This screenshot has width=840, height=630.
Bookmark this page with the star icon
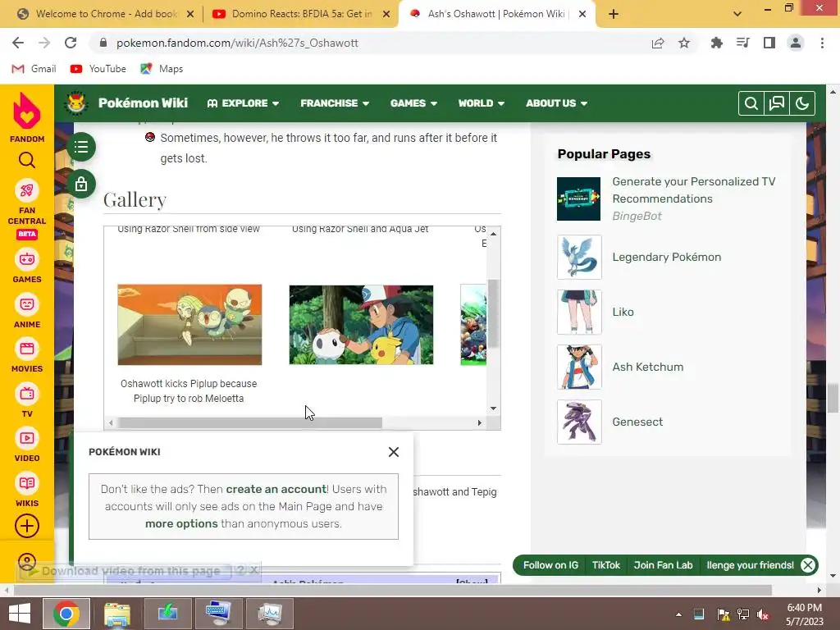(x=684, y=43)
